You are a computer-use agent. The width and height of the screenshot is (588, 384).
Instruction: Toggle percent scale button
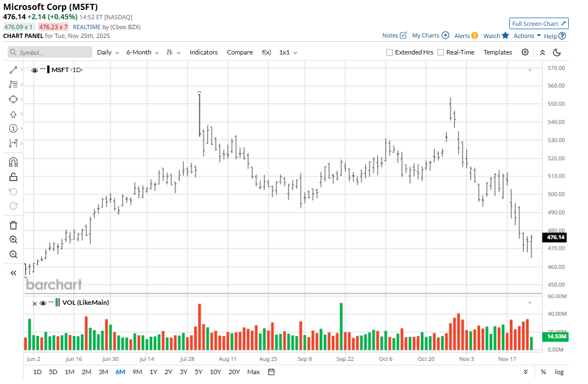(x=543, y=372)
